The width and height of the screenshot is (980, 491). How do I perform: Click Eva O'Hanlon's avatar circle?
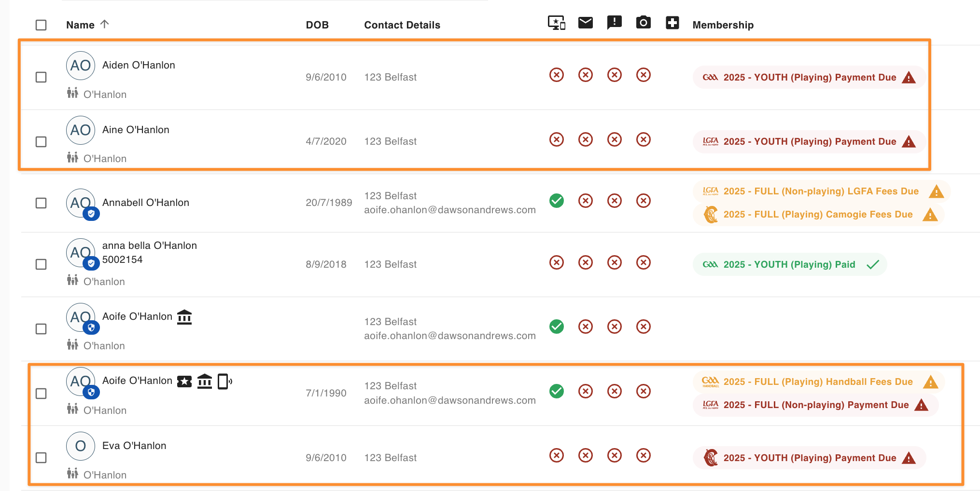click(81, 446)
